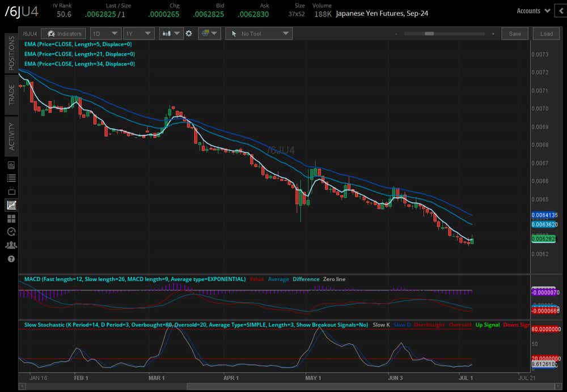Open the watchlist lines icon
The image size is (567, 392).
(x=11, y=178)
